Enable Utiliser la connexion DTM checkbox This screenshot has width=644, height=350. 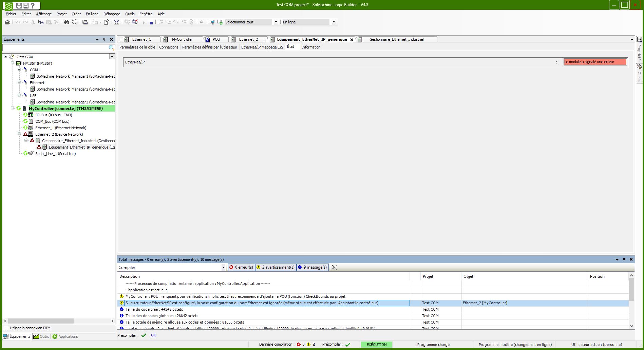click(6, 328)
